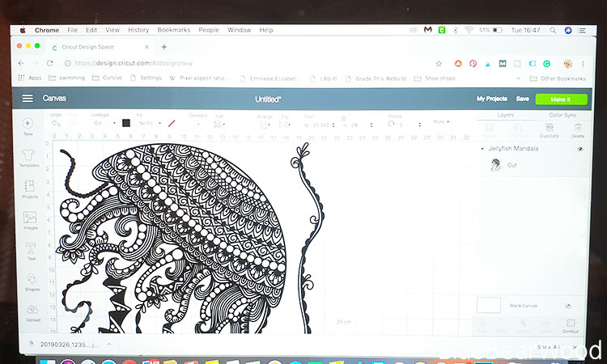The image size is (607, 364).
Task: Click the Rotate icon in the toolbar
Action: pos(391,125)
